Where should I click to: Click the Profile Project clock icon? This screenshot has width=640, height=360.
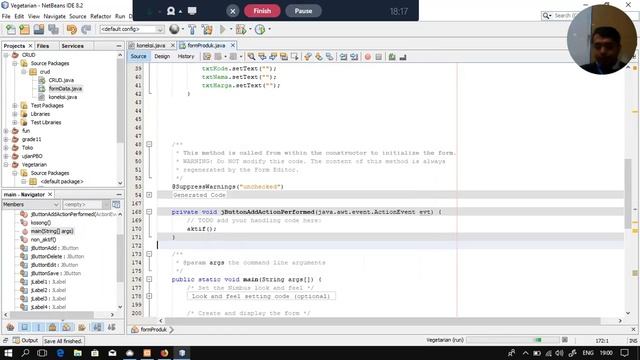(x=260, y=29)
